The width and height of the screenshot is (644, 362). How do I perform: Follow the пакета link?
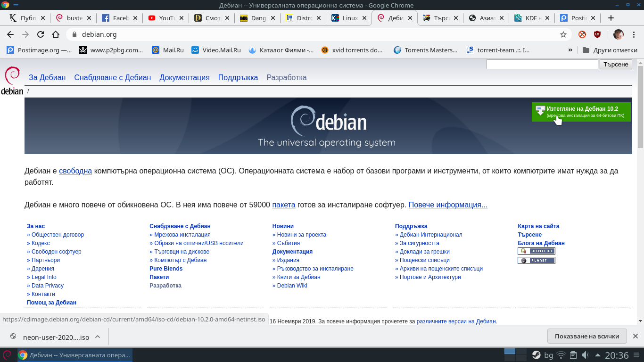click(284, 205)
